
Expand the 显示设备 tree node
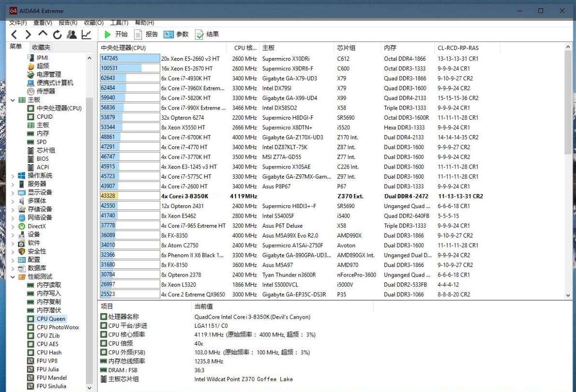(13, 193)
